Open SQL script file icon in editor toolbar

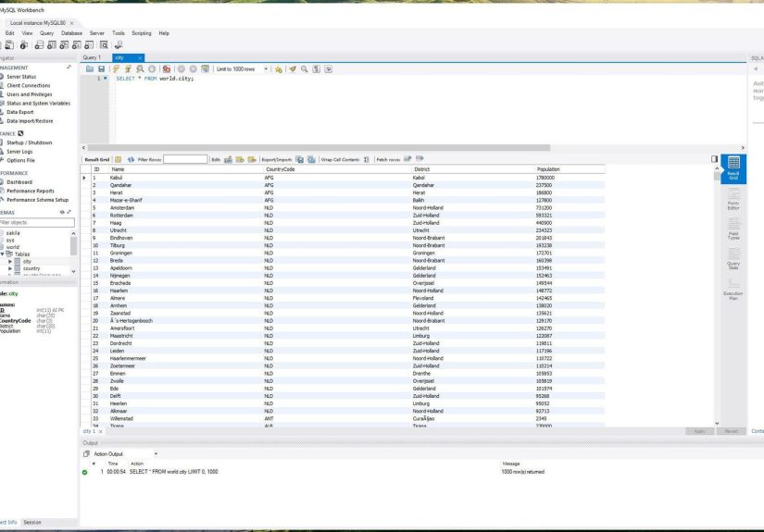coord(90,69)
